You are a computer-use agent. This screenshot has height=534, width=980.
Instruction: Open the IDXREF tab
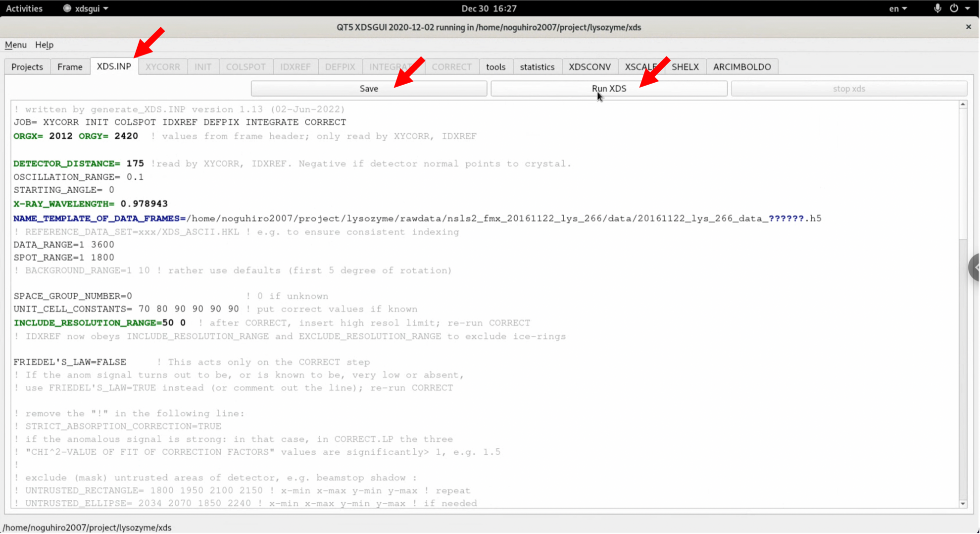[x=295, y=67]
